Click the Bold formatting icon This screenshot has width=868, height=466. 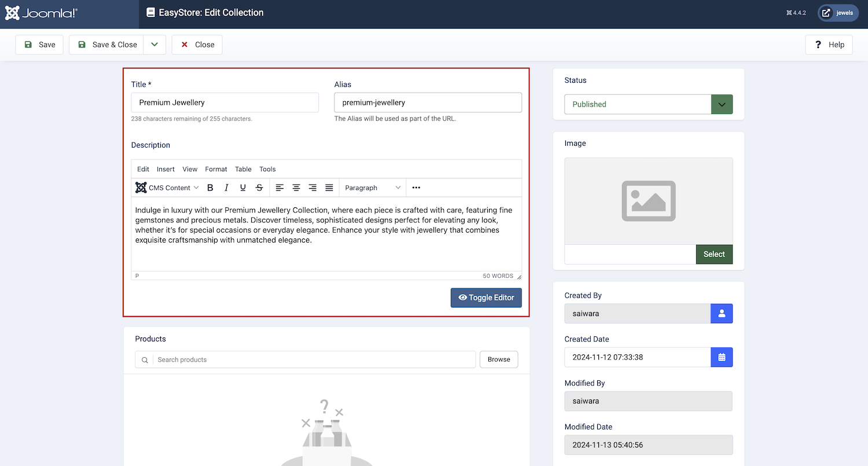point(210,188)
